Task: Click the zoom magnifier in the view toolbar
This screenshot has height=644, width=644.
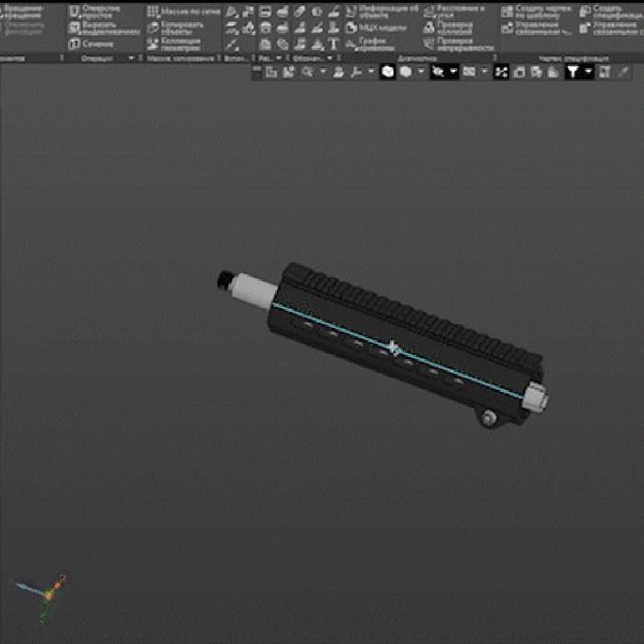Action: pyautogui.click(x=307, y=72)
